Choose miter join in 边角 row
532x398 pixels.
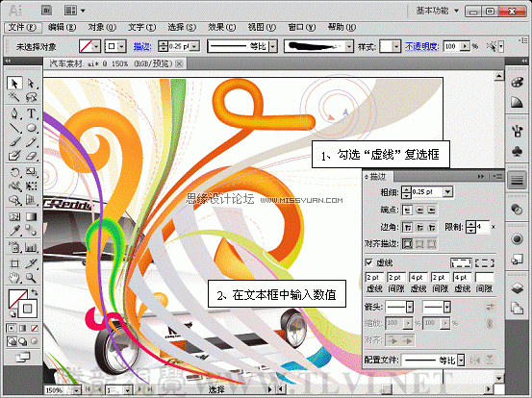coord(408,227)
